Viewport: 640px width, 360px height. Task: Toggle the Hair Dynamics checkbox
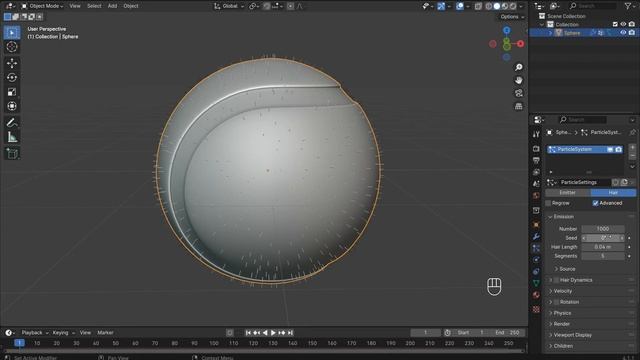click(x=556, y=280)
